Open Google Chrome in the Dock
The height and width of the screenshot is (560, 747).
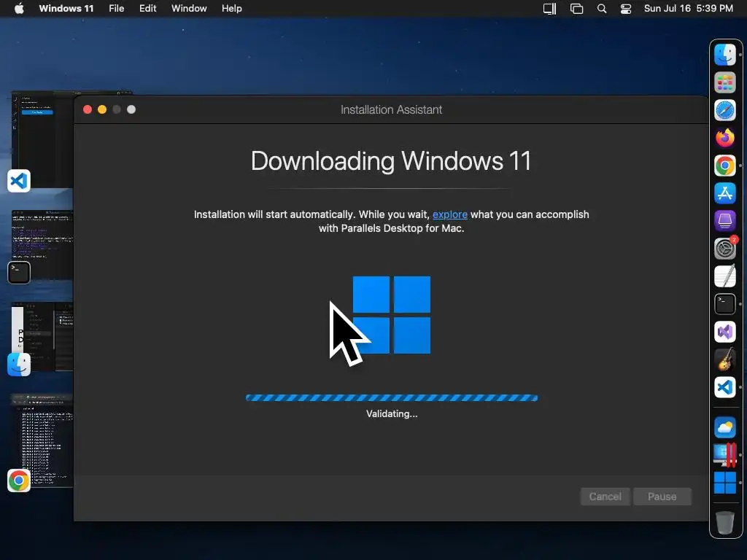click(x=724, y=166)
